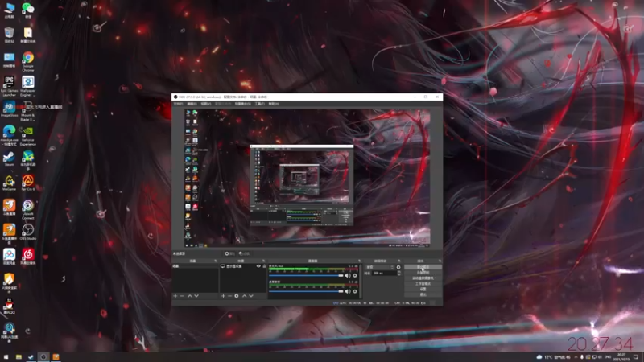Select the Far Cry 6 desktop icon
Viewport: 644px width, 362px height.
[x=28, y=183]
